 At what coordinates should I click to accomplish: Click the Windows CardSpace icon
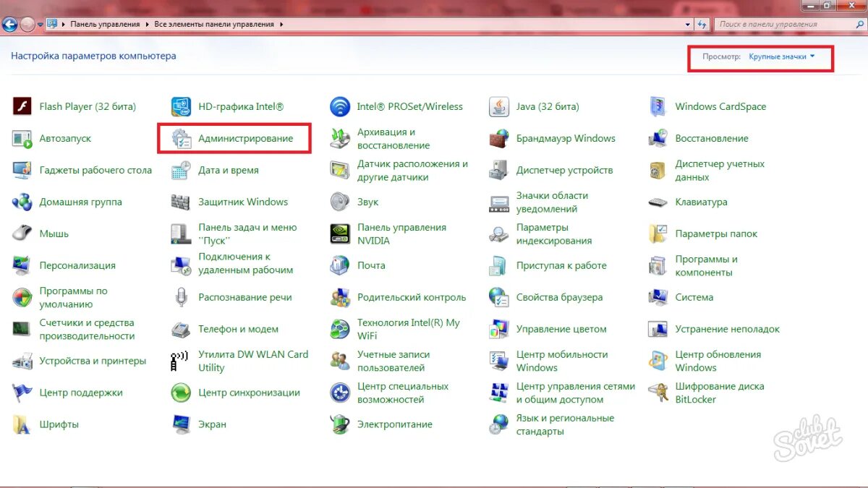point(658,106)
